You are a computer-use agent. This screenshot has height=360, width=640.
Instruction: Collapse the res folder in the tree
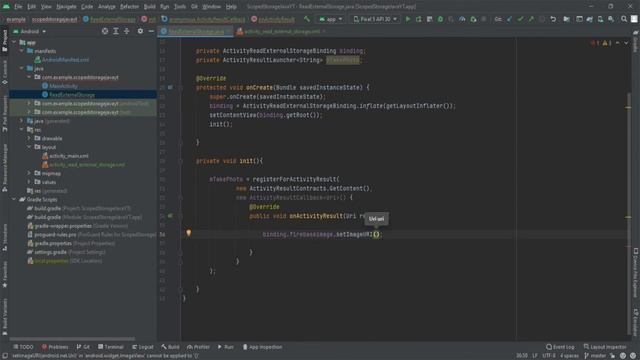point(22,130)
